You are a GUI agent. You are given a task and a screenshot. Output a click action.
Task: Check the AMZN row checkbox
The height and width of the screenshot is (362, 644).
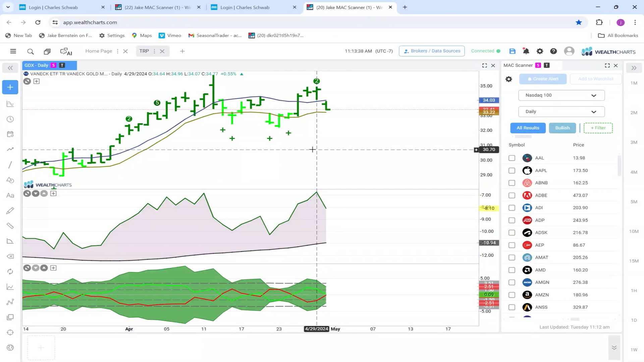pos(512,295)
